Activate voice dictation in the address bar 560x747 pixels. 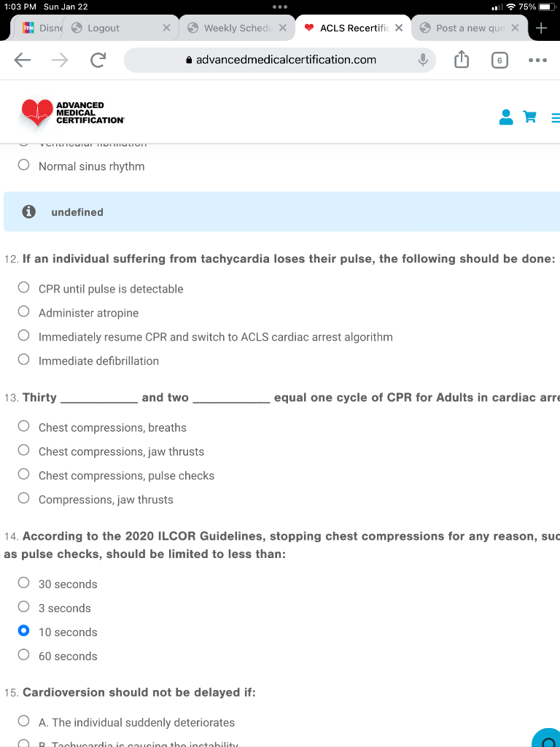(423, 61)
